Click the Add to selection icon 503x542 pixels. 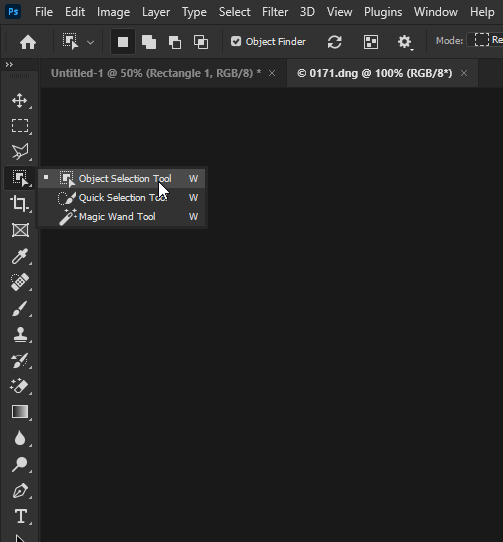tap(149, 42)
